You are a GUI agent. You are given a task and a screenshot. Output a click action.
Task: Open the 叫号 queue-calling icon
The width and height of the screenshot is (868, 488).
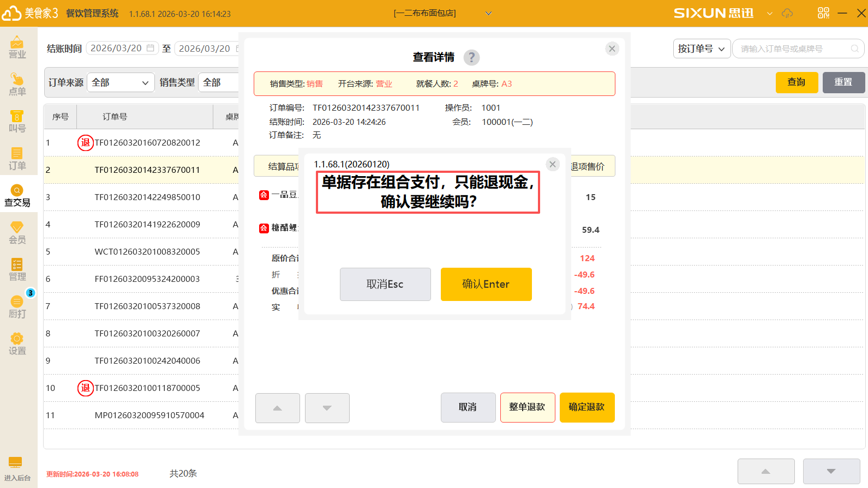click(17, 121)
